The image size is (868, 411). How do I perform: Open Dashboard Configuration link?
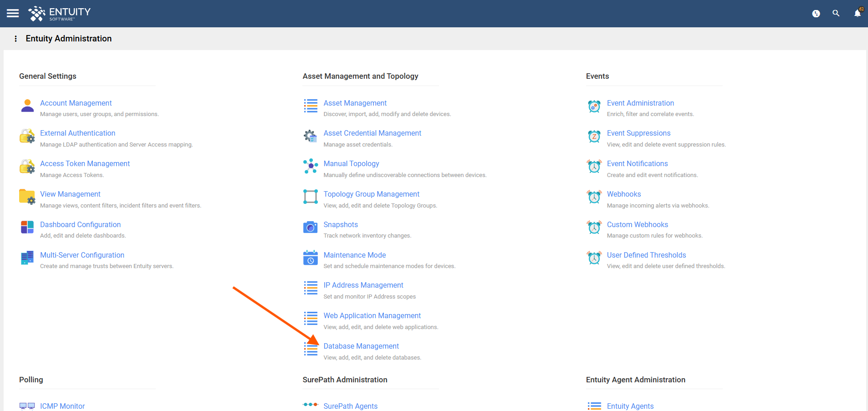[x=80, y=224]
